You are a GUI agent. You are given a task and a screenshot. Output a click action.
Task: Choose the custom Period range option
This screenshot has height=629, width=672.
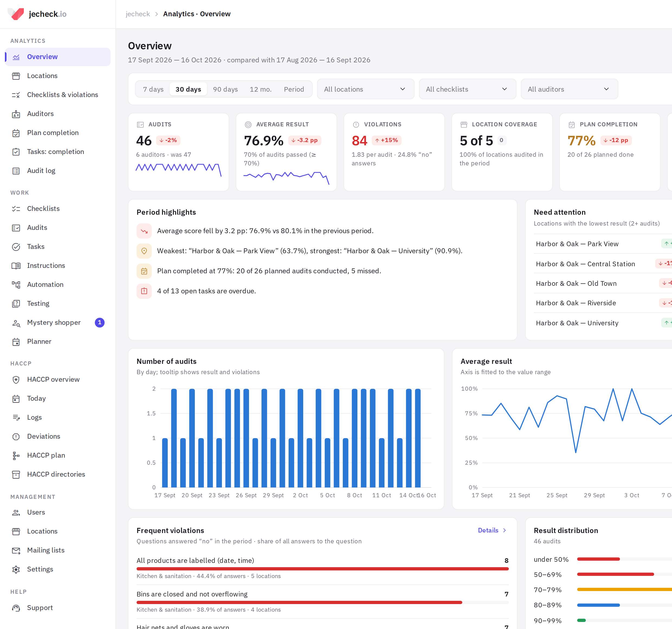pos(294,89)
